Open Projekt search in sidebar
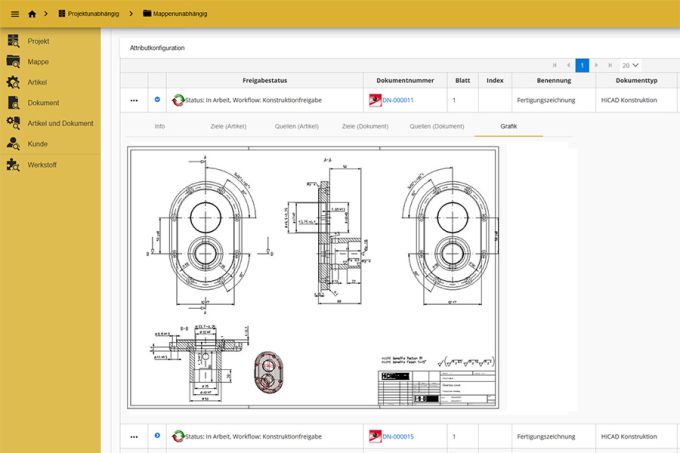 (13, 41)
